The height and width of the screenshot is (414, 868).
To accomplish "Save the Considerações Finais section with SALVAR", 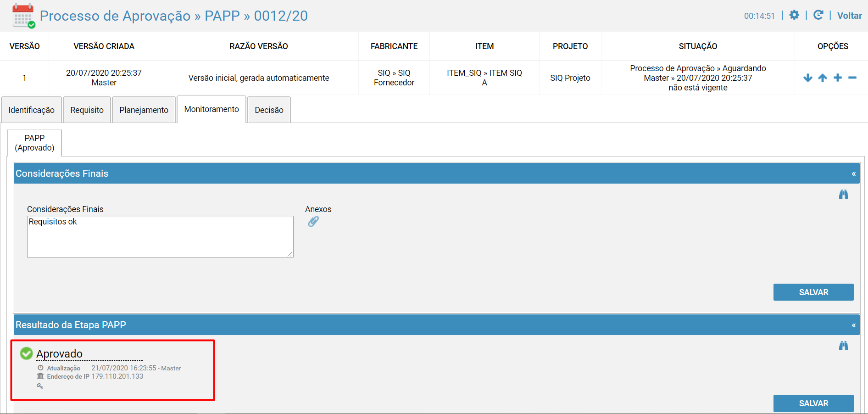I will (x=813, y=292).
